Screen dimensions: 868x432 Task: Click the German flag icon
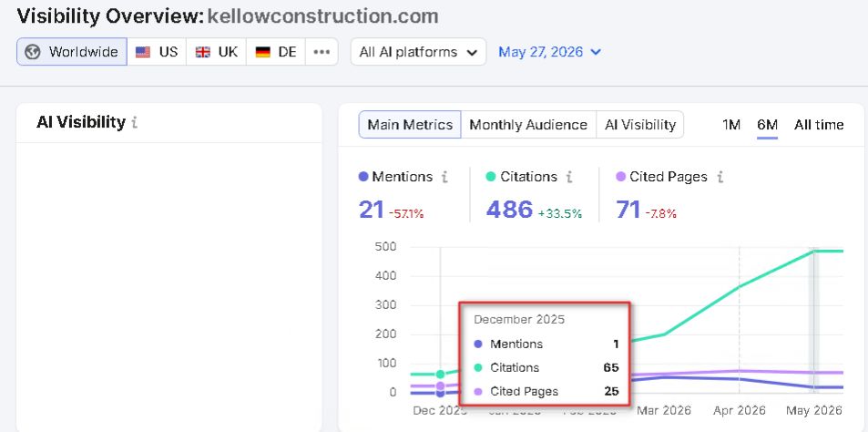click(x=262, y=52)
